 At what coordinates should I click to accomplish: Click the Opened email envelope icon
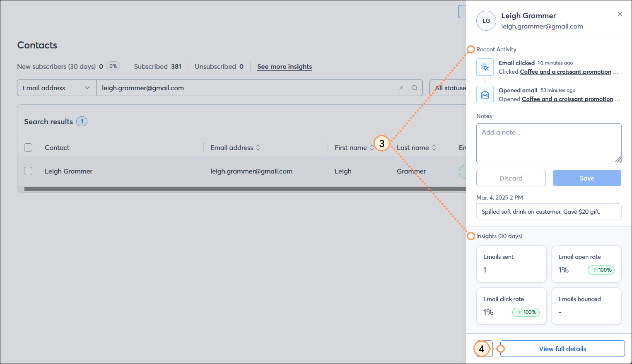[x=485, y=94]
